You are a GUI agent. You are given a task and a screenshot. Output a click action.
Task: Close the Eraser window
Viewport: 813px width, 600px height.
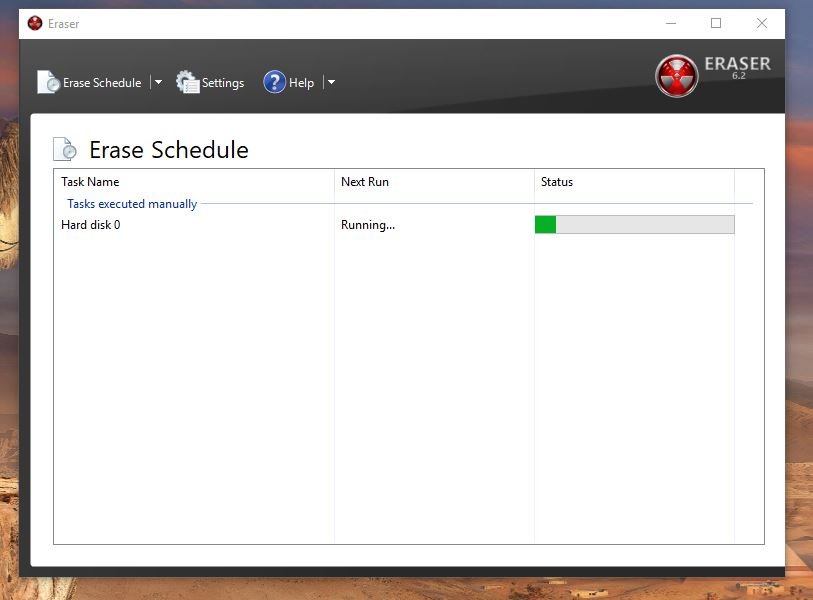[x=762, y=23]
